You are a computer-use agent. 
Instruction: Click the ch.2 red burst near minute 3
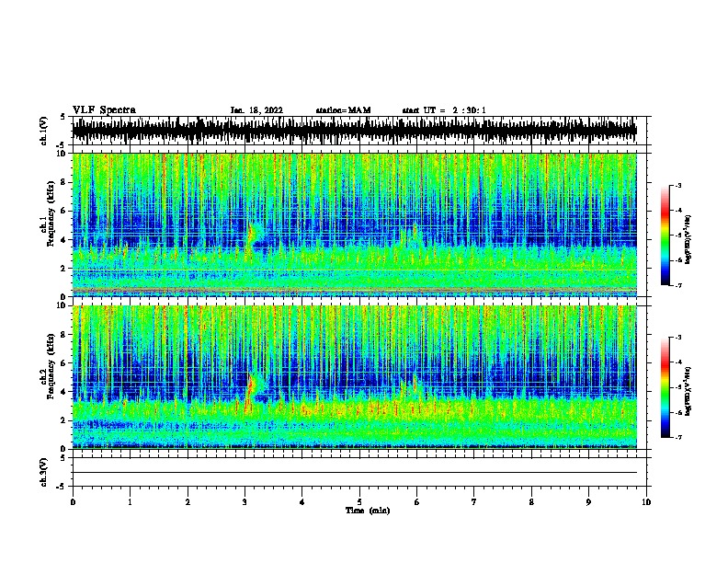click(251, 386)
